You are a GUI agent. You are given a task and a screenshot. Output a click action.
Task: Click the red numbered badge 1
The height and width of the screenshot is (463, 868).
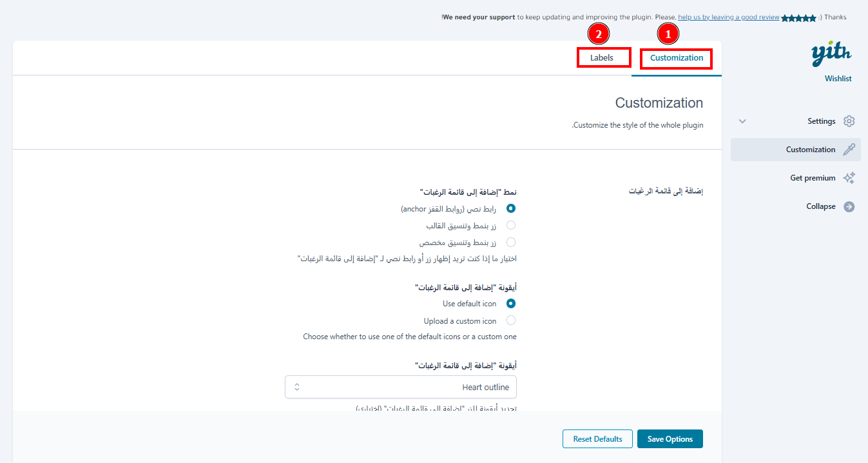tap(668, 33)
